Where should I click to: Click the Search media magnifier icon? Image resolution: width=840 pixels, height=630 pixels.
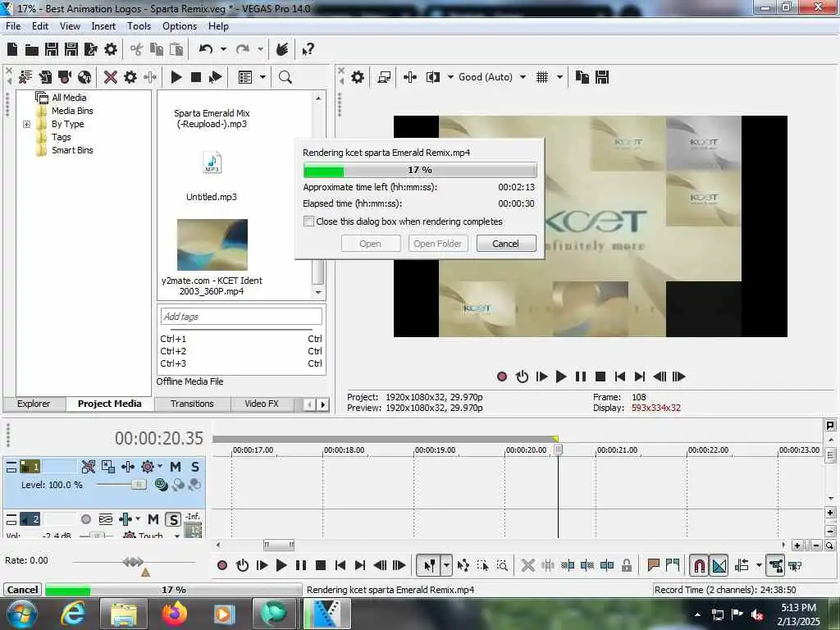(285, 77)
